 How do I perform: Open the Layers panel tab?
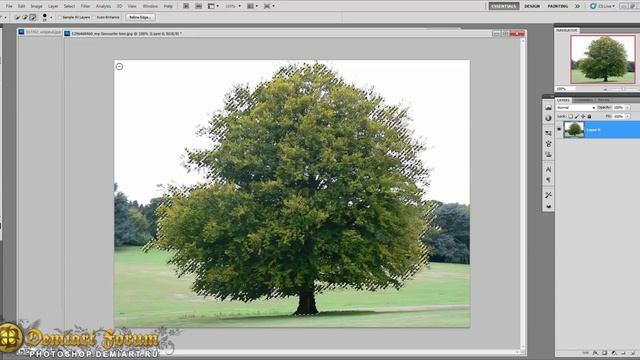(x=563, y=100)
